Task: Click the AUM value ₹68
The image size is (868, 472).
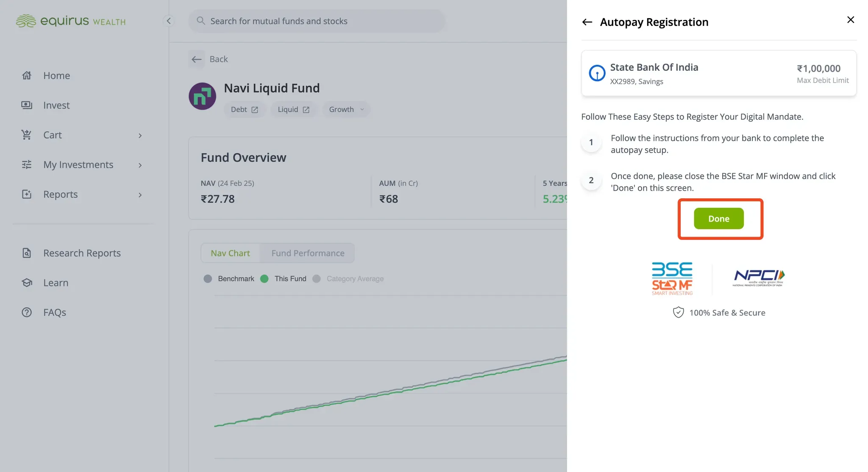Action: point(389,199)
